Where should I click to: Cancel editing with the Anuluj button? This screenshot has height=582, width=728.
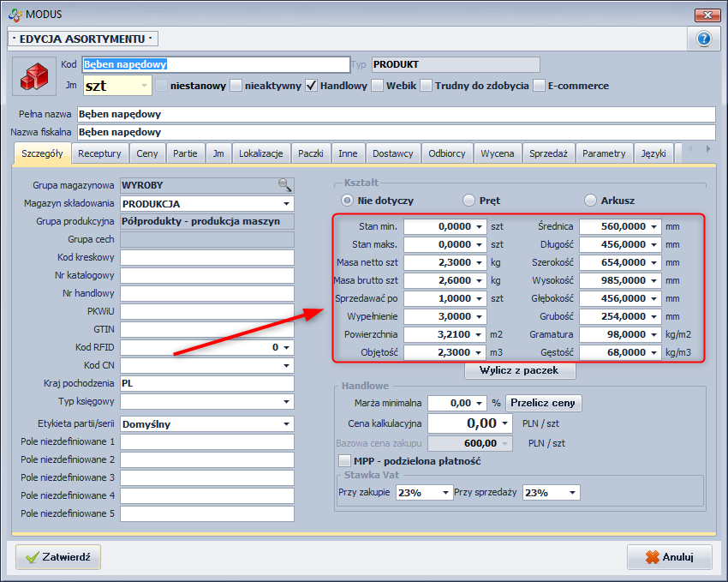point(669,557)
